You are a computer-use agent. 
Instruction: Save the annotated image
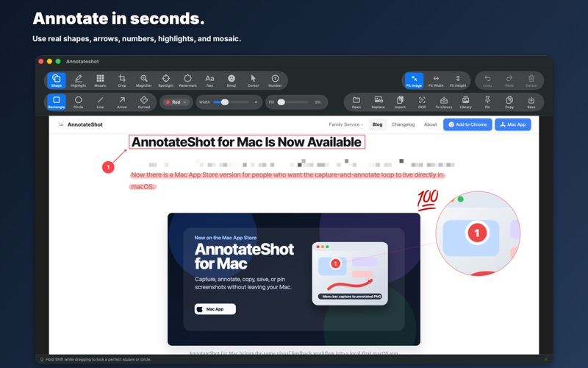pyautogui.click(x=531, y=102)
